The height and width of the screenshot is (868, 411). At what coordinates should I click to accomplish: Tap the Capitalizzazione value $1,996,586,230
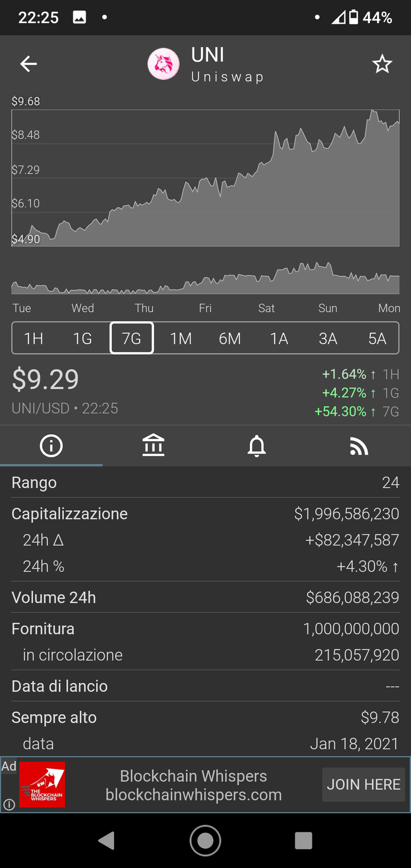347,514
